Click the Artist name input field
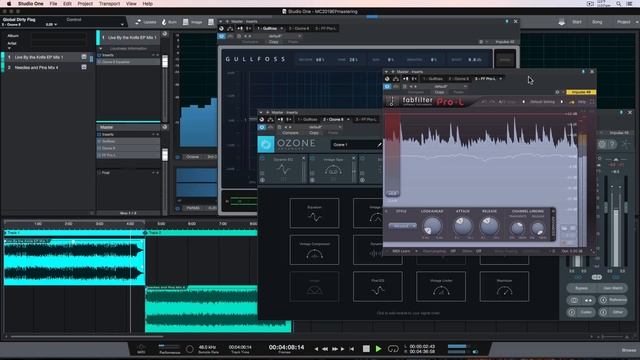Image resolution: width=640 pixels, height=360 pixels. 58,43
